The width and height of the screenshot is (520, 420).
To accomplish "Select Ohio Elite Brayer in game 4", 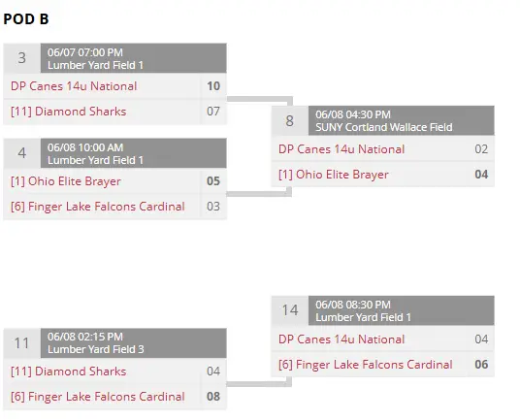I will coord(66,181).
